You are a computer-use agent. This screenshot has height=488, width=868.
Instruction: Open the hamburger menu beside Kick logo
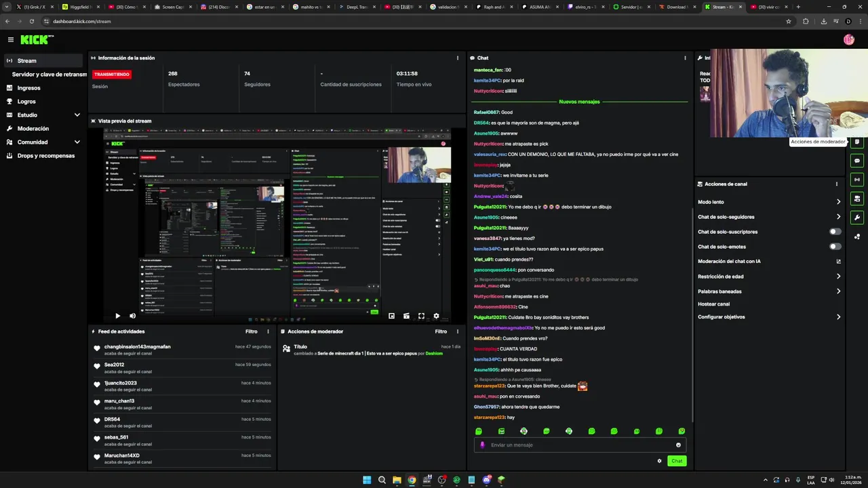tap(10, 40)
